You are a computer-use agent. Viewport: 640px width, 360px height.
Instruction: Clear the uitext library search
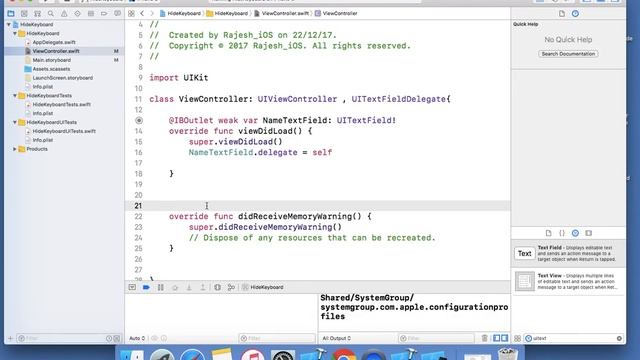point(619,338)
